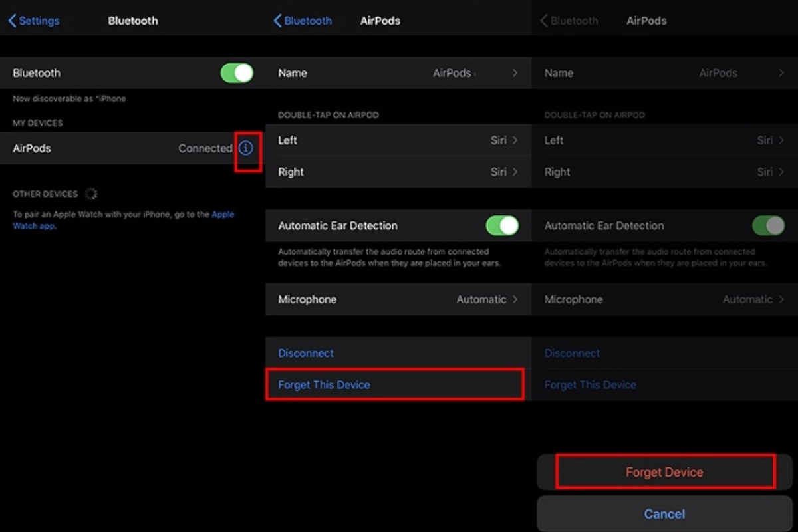Open Left double-tap setting in middle panel
The image size is (798, 532).
click(398, 140)
